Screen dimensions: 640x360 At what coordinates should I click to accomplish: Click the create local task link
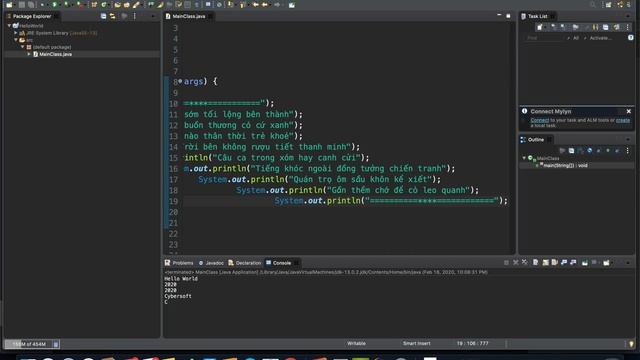[623, 120]
